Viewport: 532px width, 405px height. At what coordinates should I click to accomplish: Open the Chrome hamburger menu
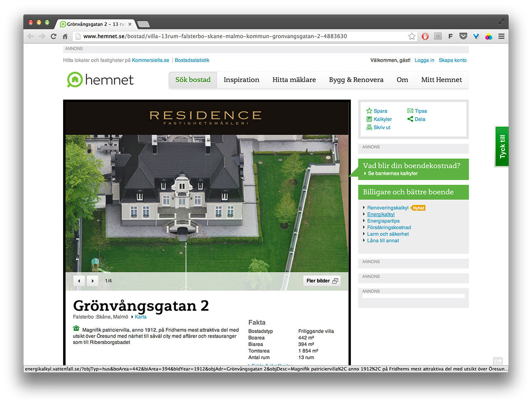(502, 36)
